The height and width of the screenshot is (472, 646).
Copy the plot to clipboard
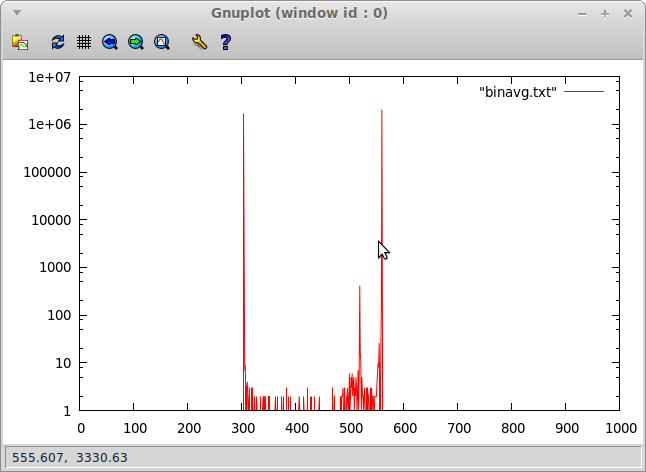[20, 42]
